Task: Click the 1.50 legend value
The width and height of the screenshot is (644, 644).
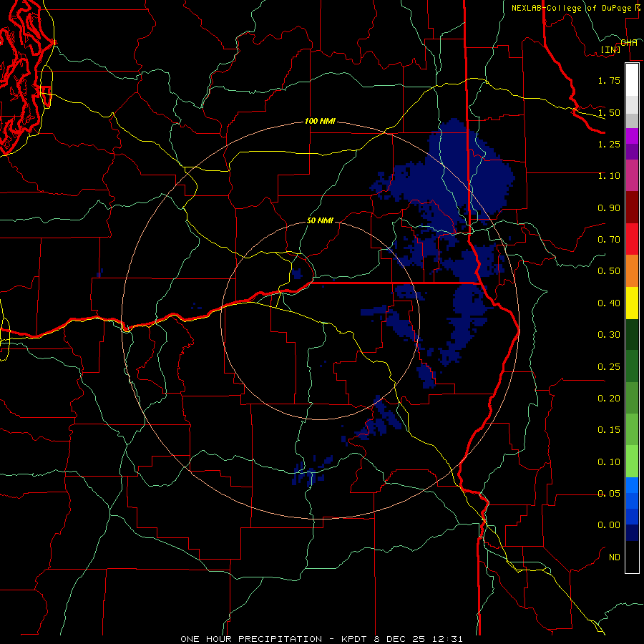Action: pyautogui.click(x=609, y=112)
